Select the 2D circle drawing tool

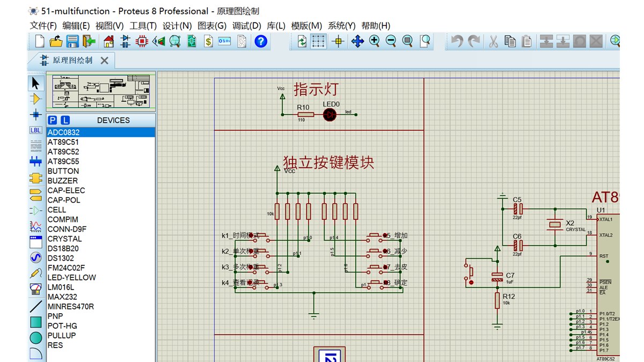pyautogui.click(x=35, y=338)
